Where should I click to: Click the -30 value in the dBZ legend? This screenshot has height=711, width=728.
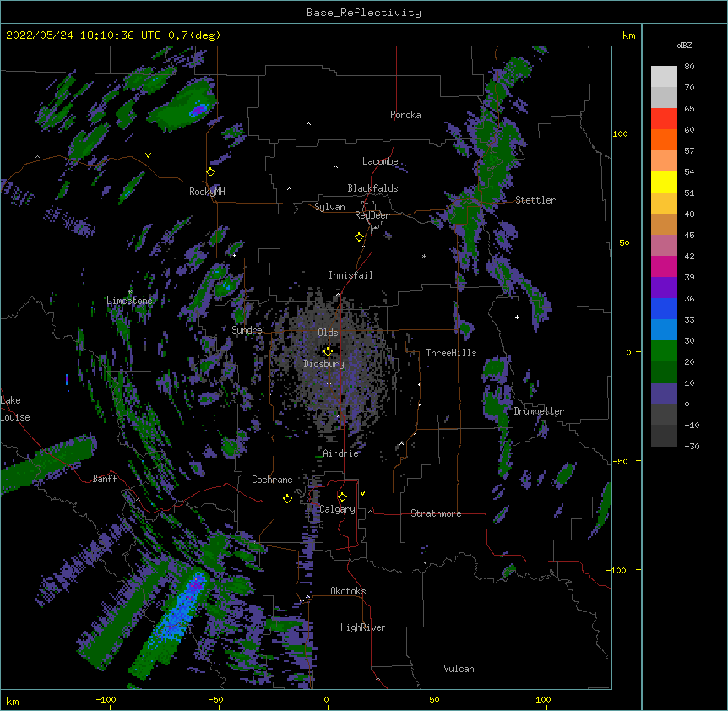(692, 447)
